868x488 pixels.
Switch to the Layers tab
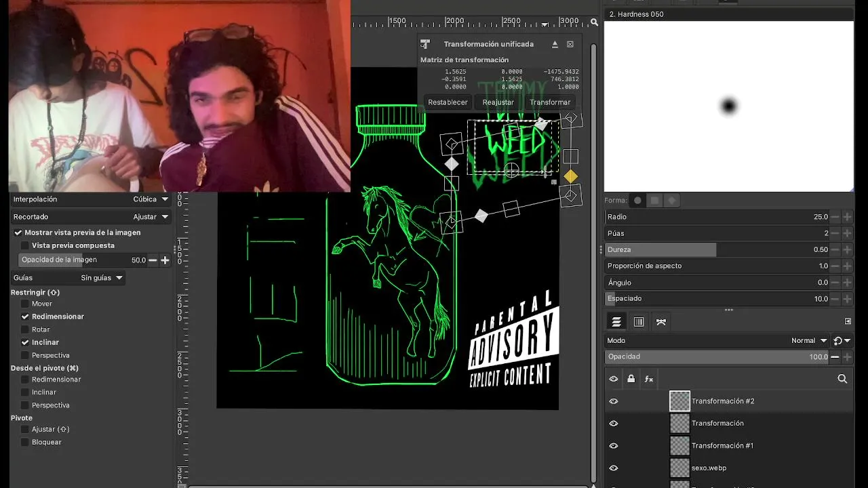[616, 322]
